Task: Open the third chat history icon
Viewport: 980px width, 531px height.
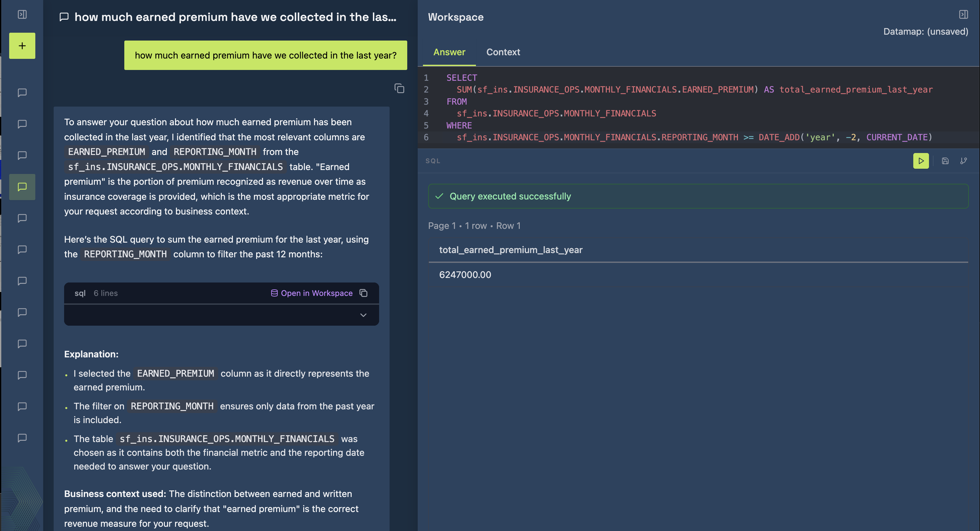Action: coord(22,155)
